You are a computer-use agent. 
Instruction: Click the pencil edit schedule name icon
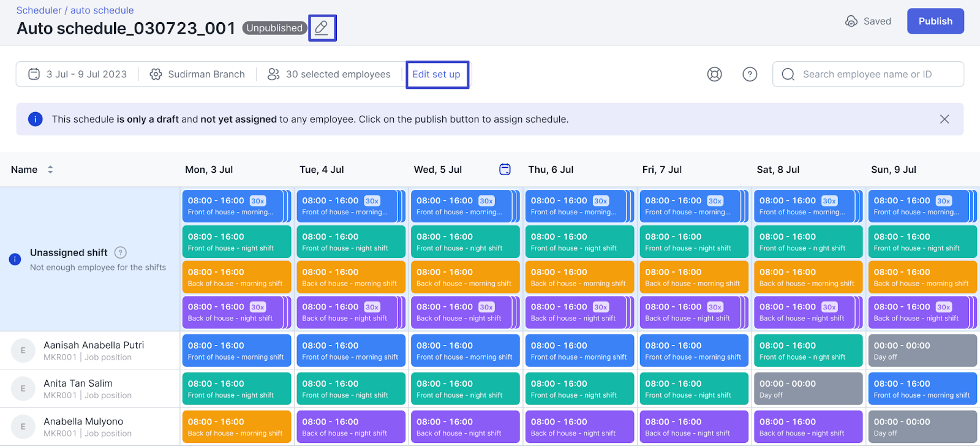tap(322, 28)
